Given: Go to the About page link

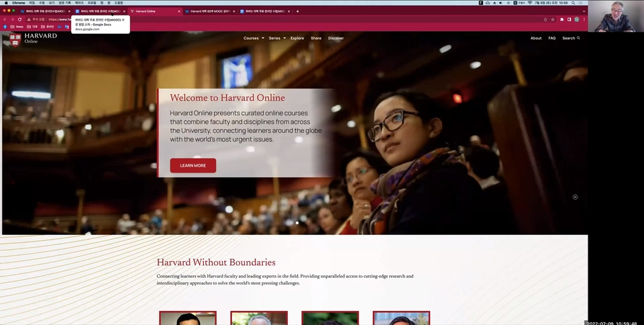Looking at the screenshot, I should click(536, 38).
